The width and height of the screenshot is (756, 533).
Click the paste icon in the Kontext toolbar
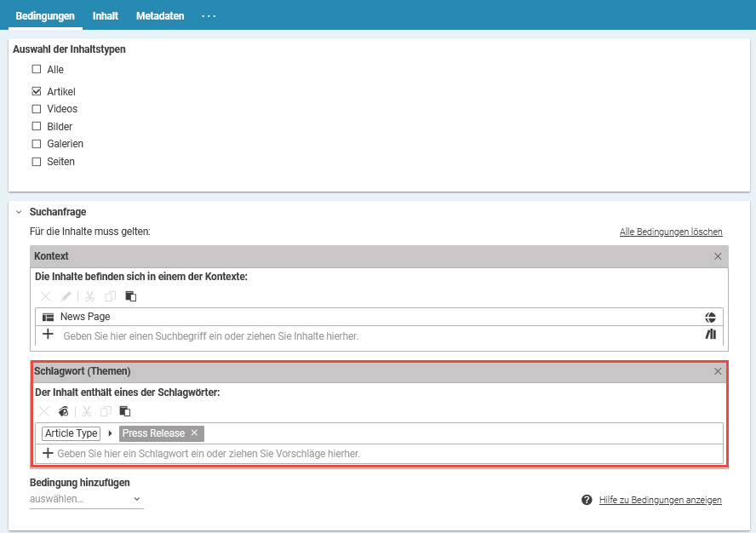pyautogui.click(x=130, y=296)
